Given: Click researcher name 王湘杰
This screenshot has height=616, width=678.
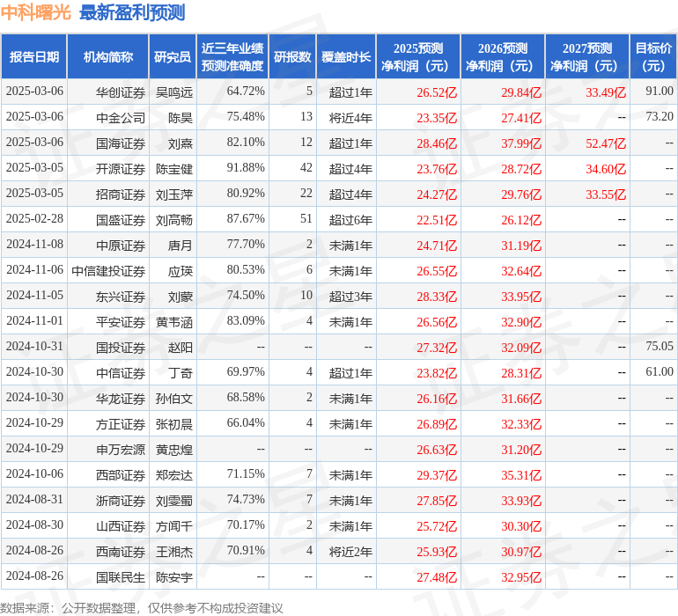Looking at the screenshot, I should [x=174, y=551].
